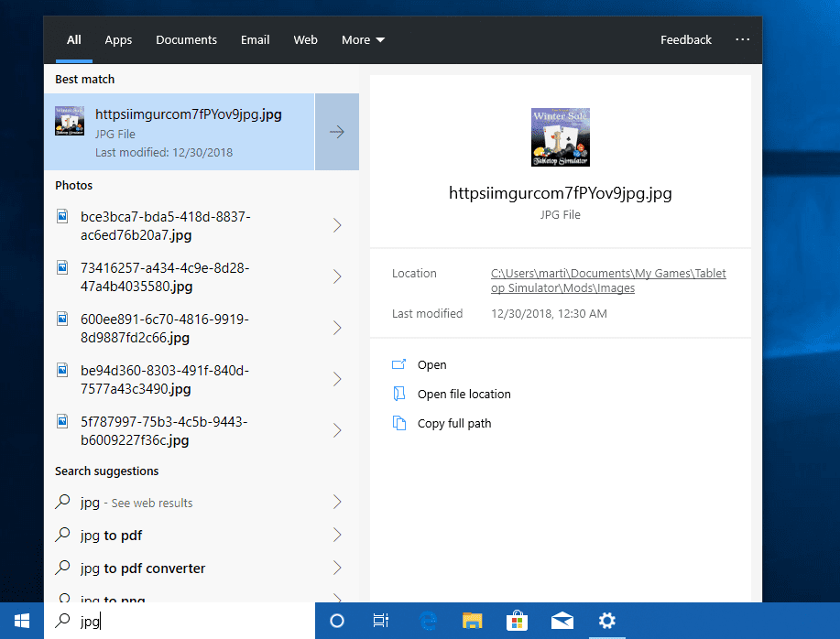
Task: Select the Email filter tab
Action: tap(255, 39)
